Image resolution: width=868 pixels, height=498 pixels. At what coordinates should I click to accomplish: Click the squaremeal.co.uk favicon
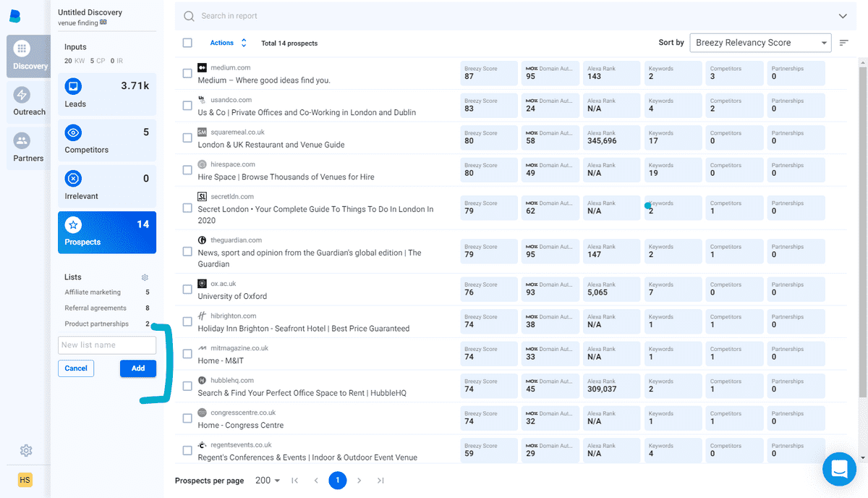[x=203, y=132]
